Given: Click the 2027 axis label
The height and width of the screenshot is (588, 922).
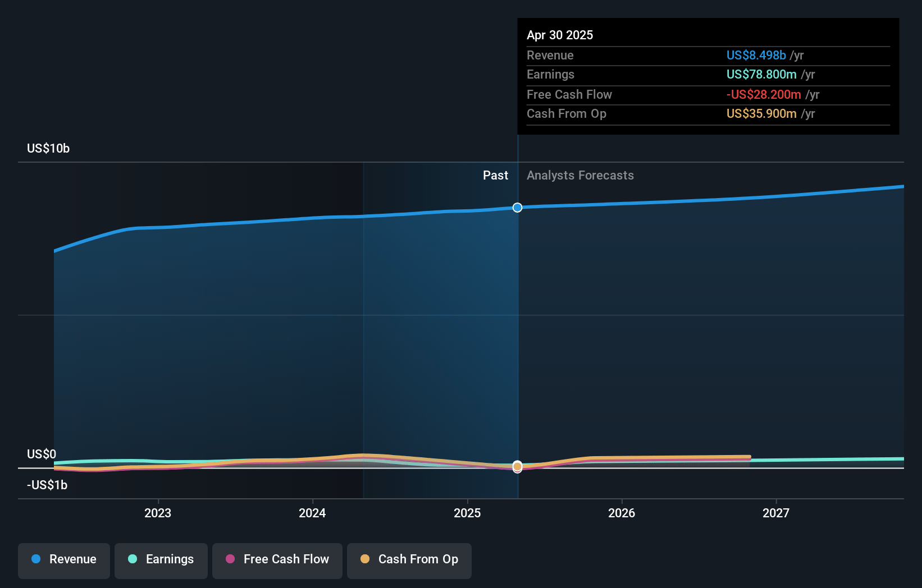Looking at the screenshot, I should [x=776, y=513].
